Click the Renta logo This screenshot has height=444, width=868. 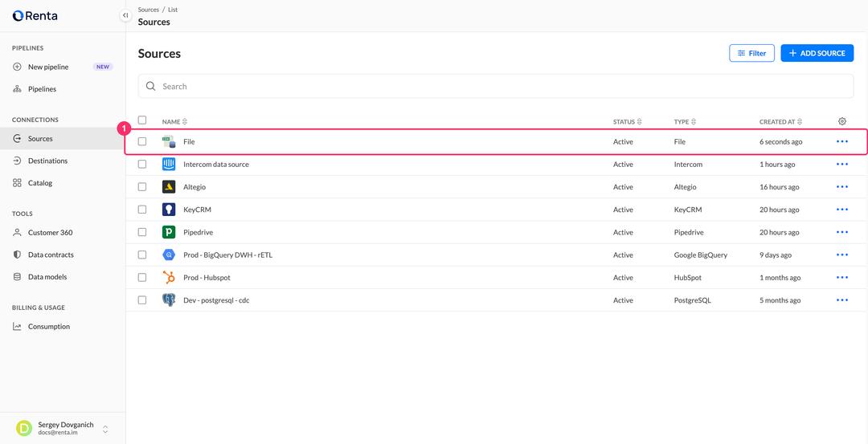point(35,16)
